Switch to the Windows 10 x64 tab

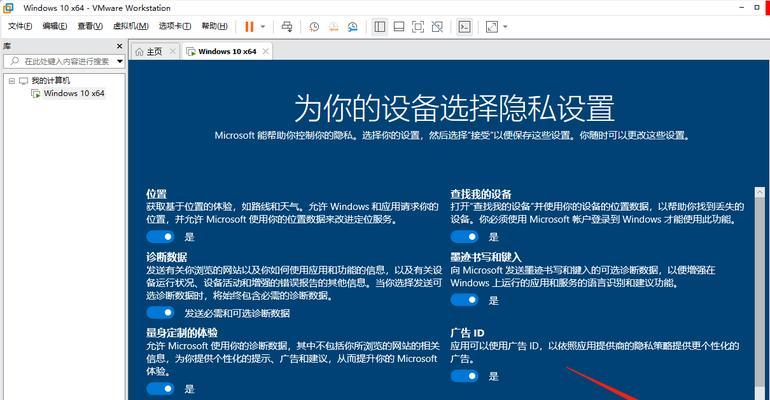tap(227, 51)
